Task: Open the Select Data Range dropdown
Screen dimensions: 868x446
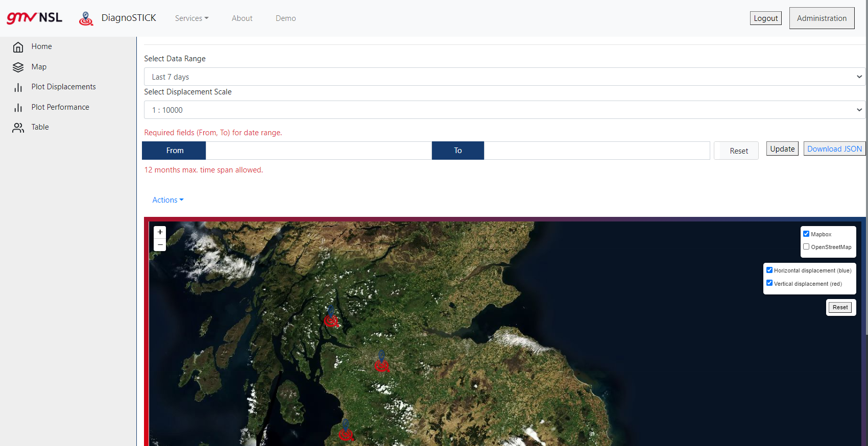Action: click(x=504, y=77)
